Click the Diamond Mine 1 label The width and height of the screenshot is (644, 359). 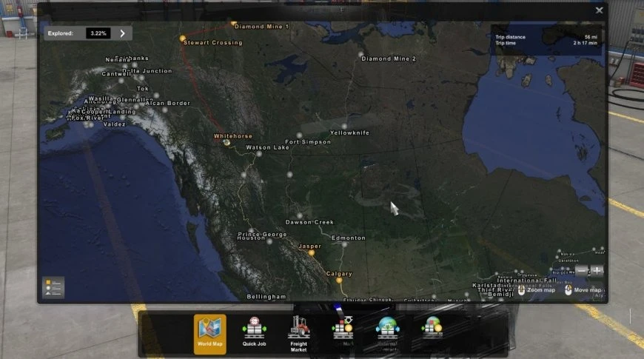click(x=261, y=27)
